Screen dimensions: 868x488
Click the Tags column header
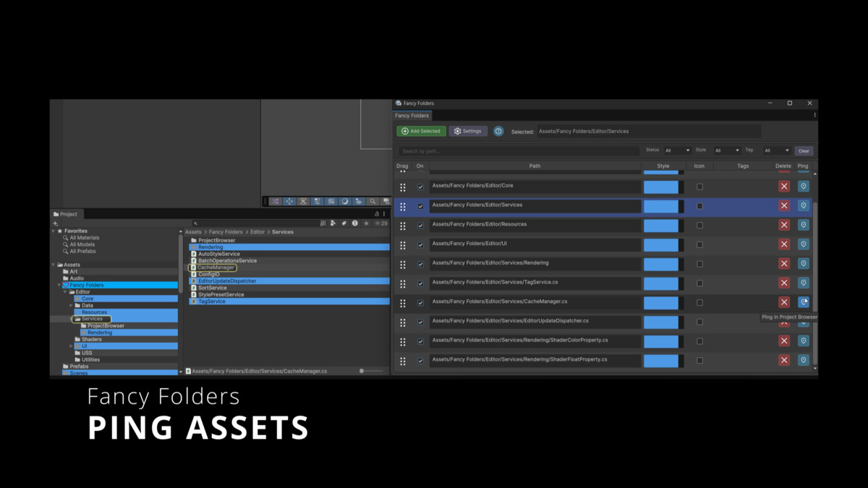(x=743, y=166)
